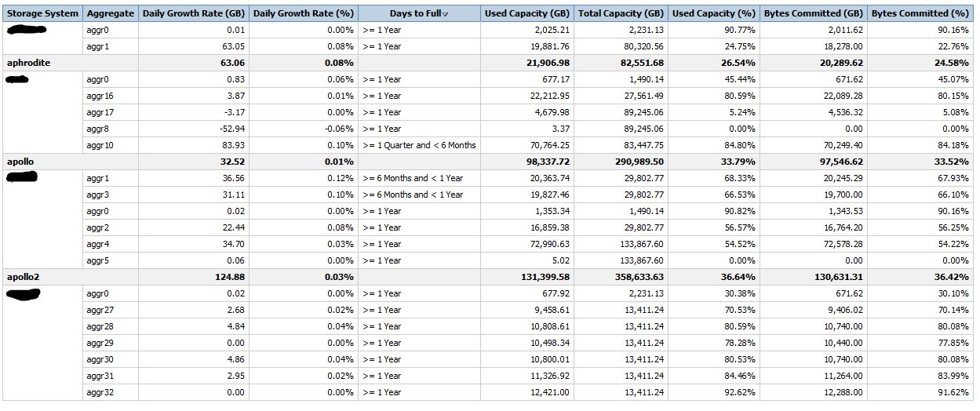Sort by Storage System column header

[43, 13]
